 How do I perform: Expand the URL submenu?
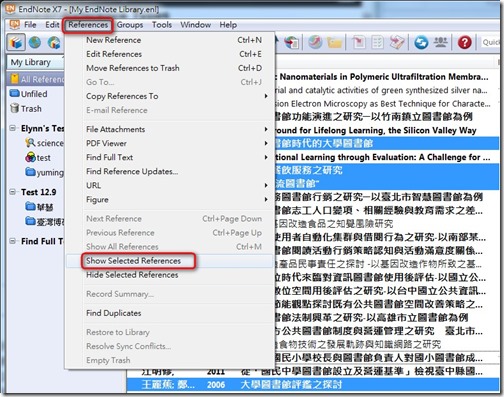click(x=169, y=185)
